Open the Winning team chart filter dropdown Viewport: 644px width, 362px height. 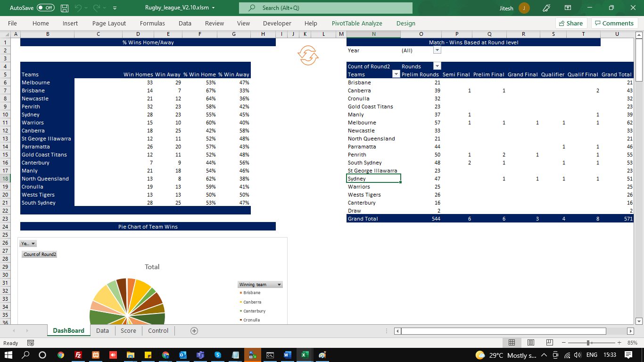pos(279,285)
